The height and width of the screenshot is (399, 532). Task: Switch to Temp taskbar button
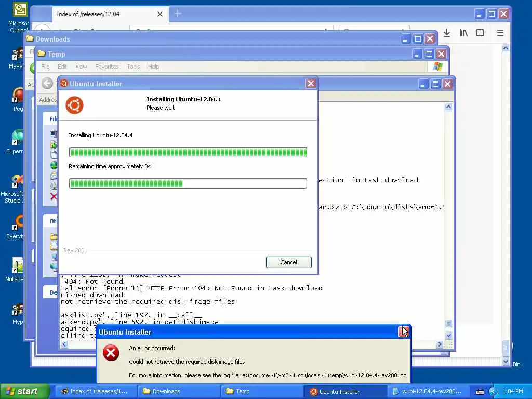pyautogui.click(x=262, y=391)
